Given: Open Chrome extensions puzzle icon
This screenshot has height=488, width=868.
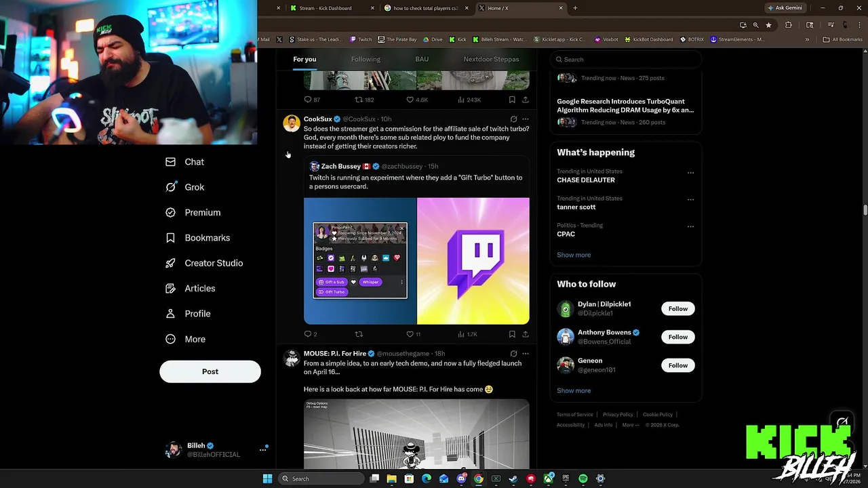Looking at the screenshot, I should pos(789,25).
